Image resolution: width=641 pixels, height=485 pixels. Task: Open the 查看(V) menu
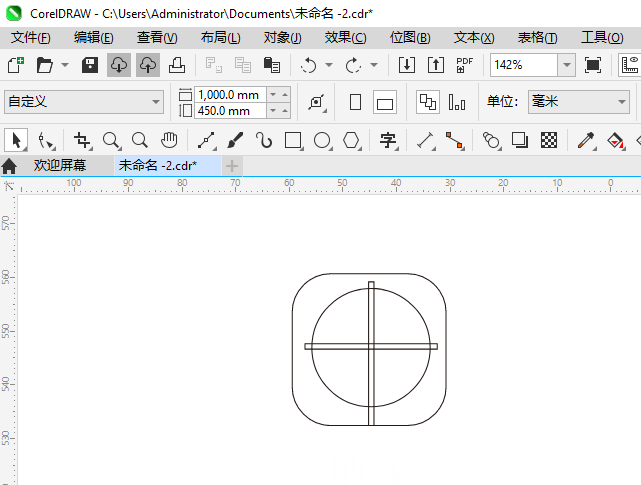tap(157, 38)
